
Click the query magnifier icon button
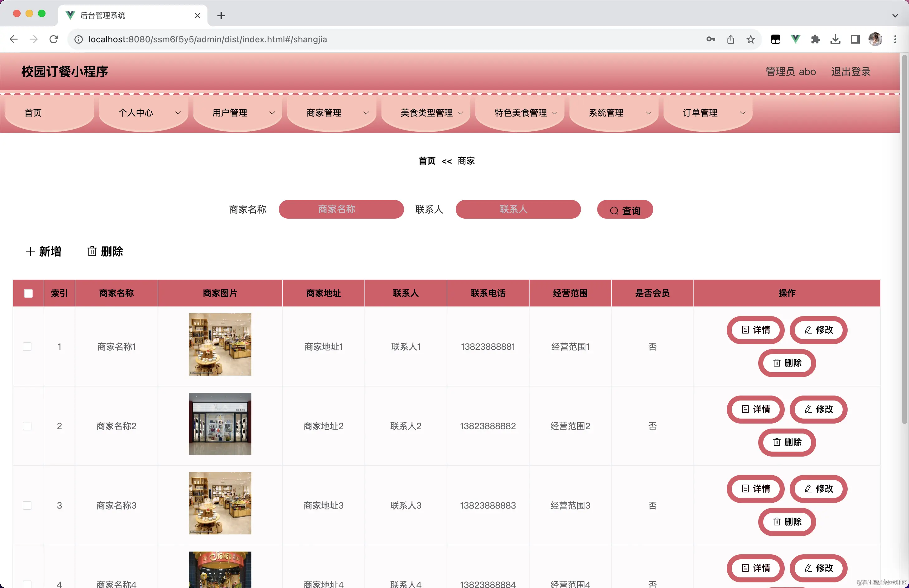click(x=614, y=211)
